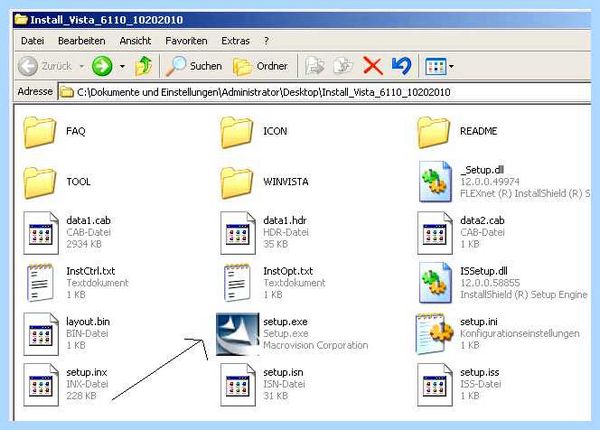
Task: Open the Extras menu
Action: [x=235, y=41]
